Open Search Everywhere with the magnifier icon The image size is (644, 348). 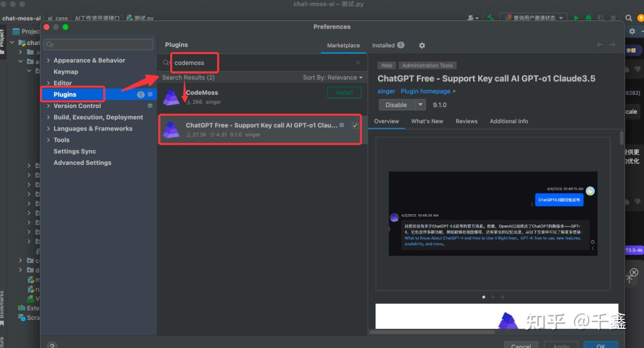tap(628, 18)
